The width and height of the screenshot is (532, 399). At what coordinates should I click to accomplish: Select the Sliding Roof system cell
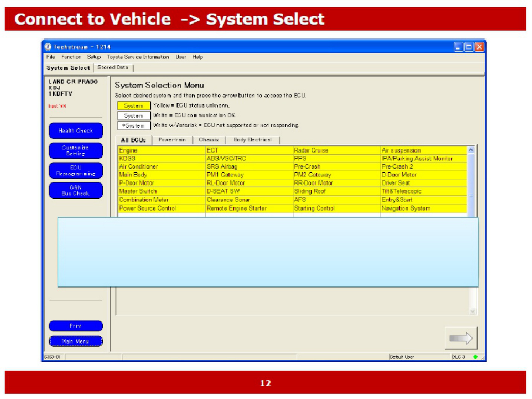point(337,191)
